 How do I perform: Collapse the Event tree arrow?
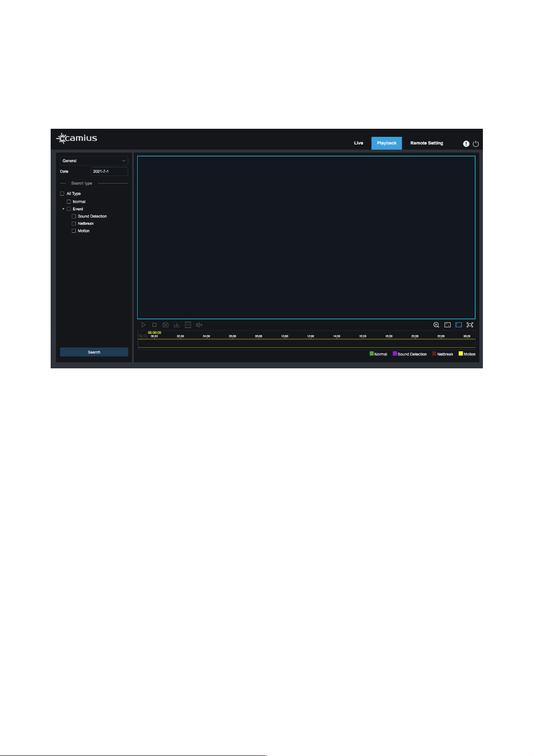pyautogui.click(x=63, y=209)
